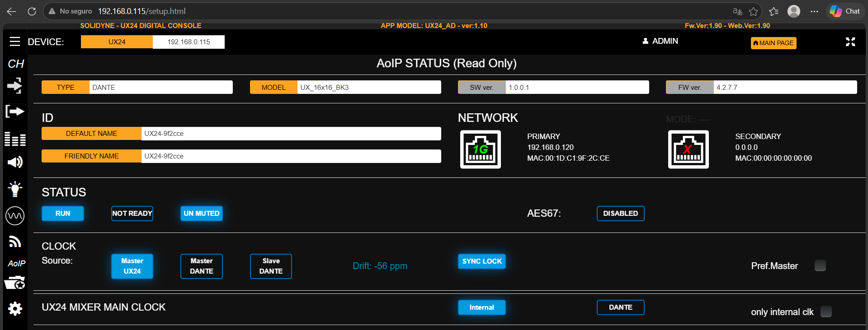Viewport: 868px width, 330px height.
Task: Click the FRIENDLY NAME input field
Action: pos(291,156)
